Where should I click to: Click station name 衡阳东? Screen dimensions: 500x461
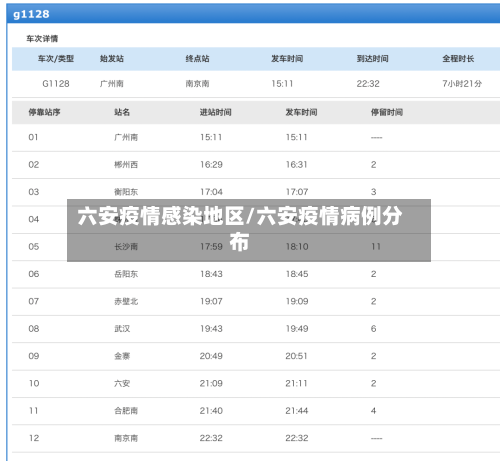click(126, 192)
